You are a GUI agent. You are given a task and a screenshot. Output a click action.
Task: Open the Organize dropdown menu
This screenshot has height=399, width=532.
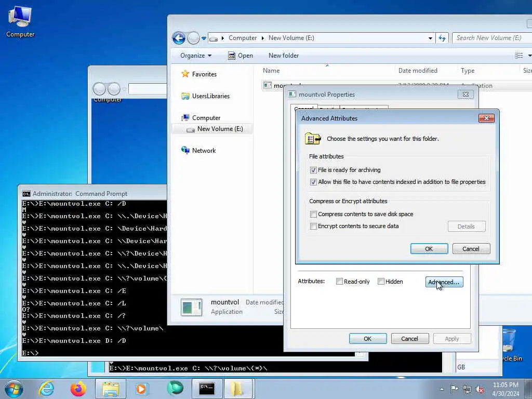click(196, 55)
